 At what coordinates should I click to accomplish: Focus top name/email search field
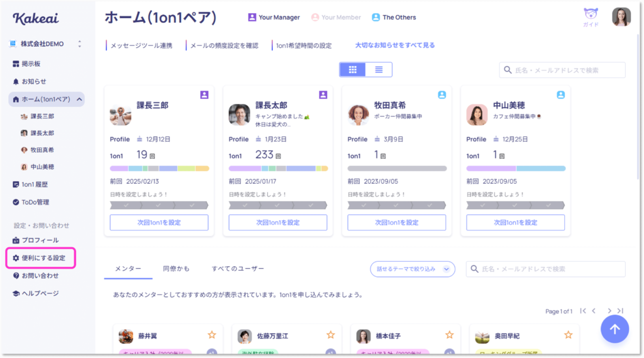[x=562, y=70]
